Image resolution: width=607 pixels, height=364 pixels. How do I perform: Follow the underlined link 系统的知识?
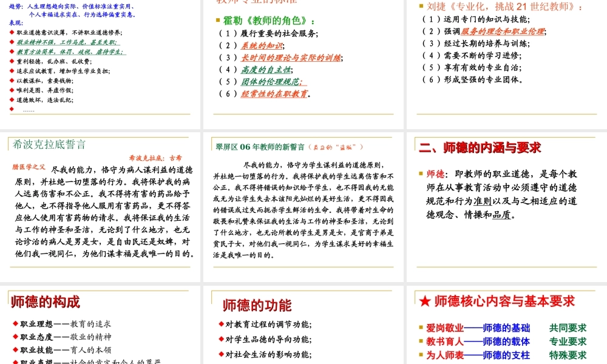(x=262, y=45)
